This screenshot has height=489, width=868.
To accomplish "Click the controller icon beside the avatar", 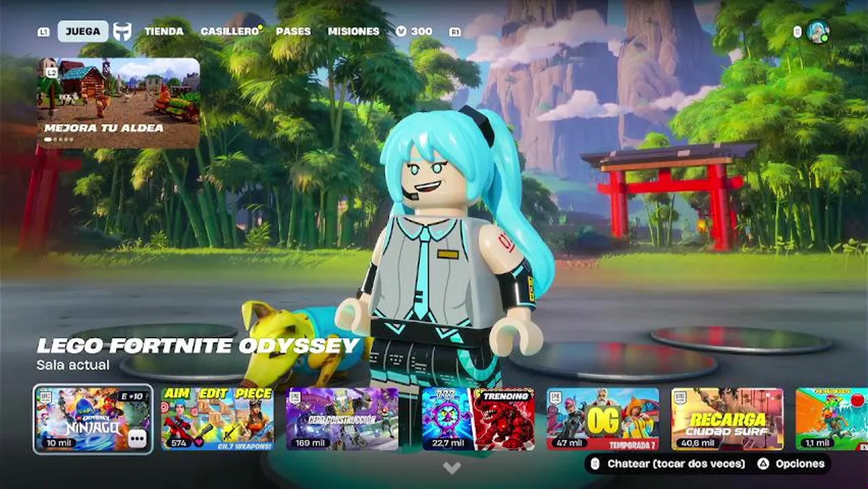I will point(797,32).
